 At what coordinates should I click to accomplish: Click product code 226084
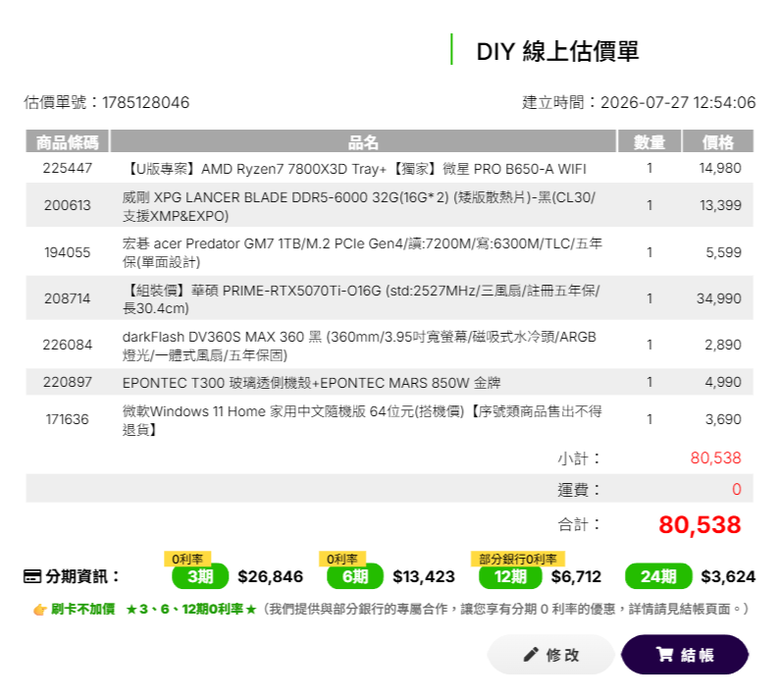tap(67, 345)
